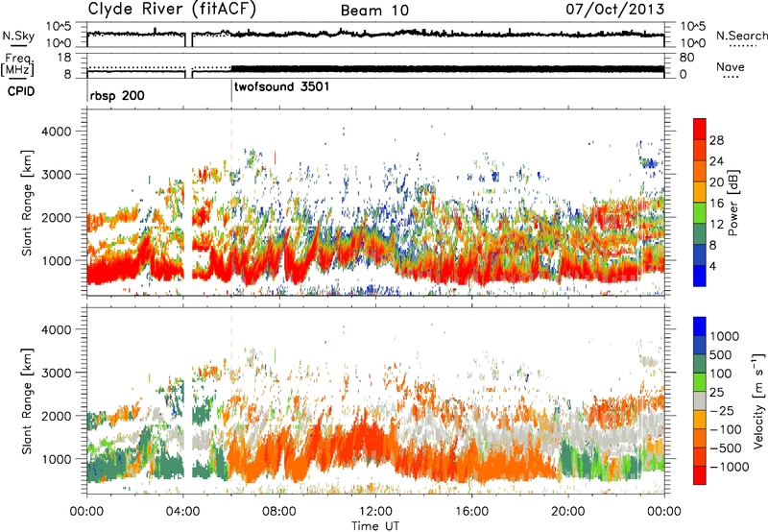Click the data gap near 04:00 in power panel
This screenshot has height=532, width=768.
tap(187, 203)
